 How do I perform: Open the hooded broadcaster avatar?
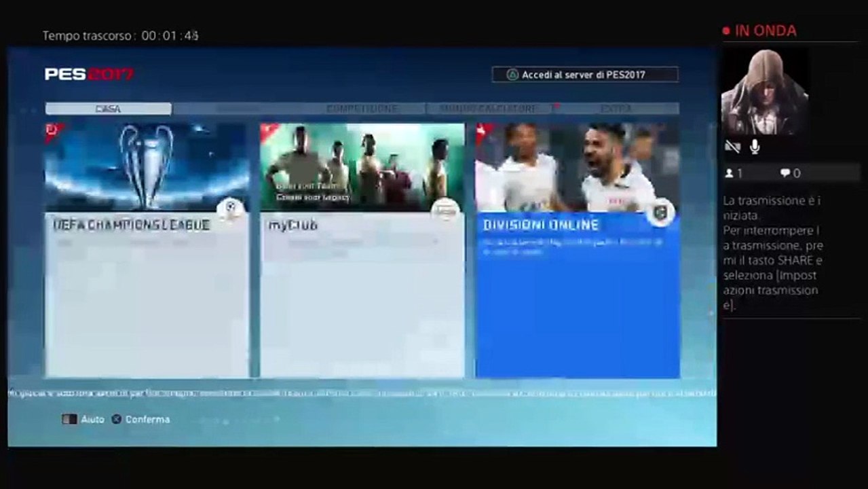coord(765,92)
